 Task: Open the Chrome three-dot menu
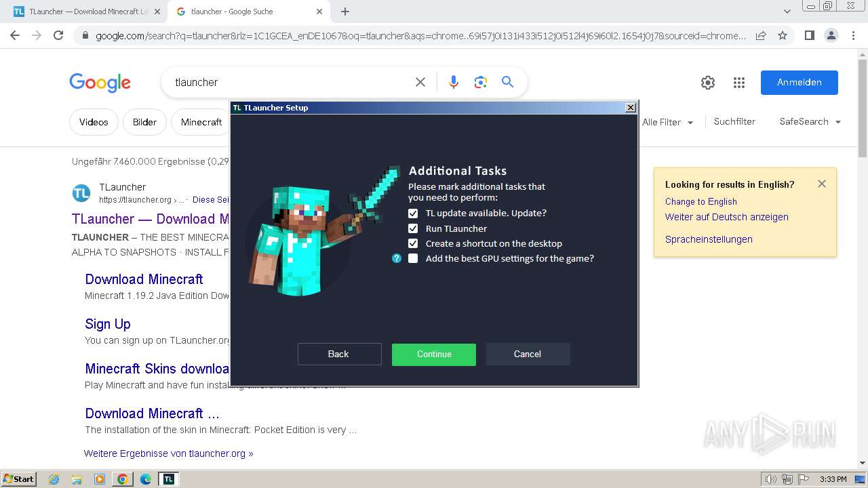[x=853, y=35]
